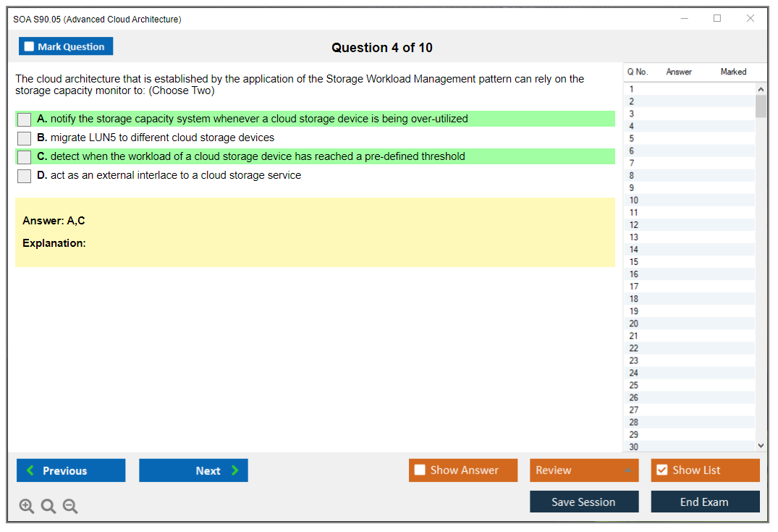This screenshot has height=532, width=778.
Task: Toggle the Show Answer checkbox
Action: [x=420, y=470]
